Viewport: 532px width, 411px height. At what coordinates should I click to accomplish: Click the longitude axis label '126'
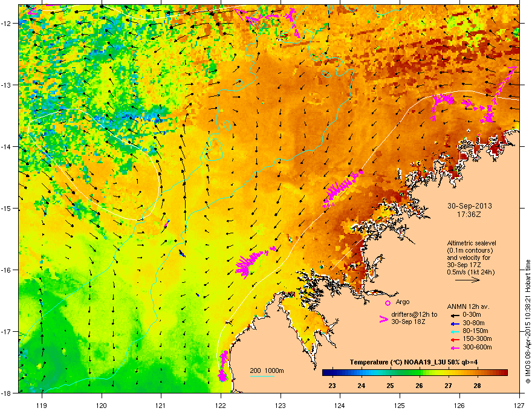(459, 405)
